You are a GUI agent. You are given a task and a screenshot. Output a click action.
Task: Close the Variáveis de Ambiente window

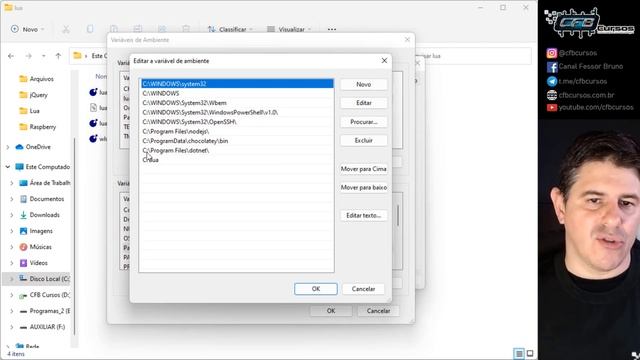point(407,40)
